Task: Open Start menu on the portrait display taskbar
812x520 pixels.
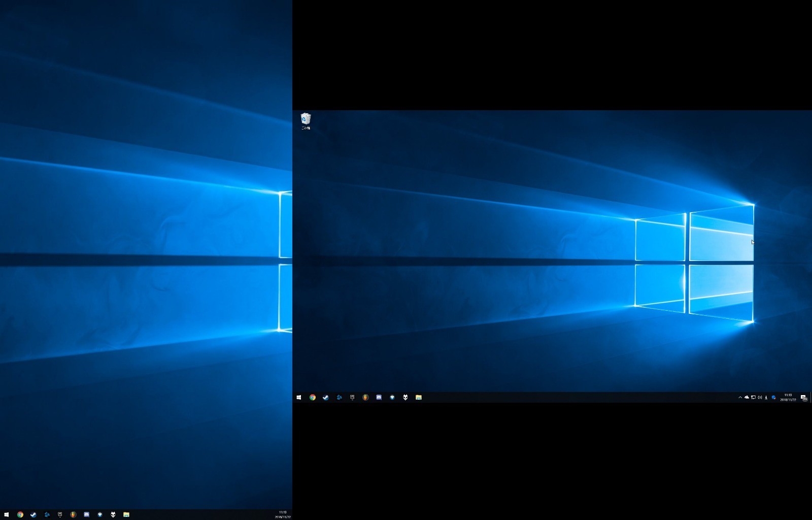Action: pos(6,514)
